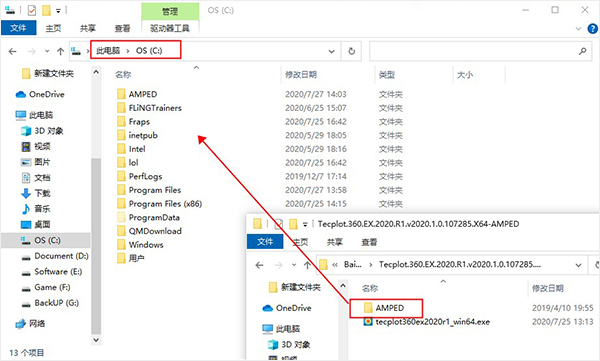Select the AMPED folder in OS (C:) list
The image size is (600, 361).
coord(137,94)
